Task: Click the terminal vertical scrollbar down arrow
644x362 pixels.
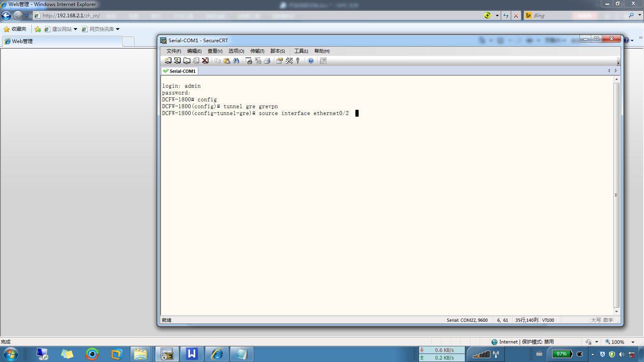Action: (616, 311)
